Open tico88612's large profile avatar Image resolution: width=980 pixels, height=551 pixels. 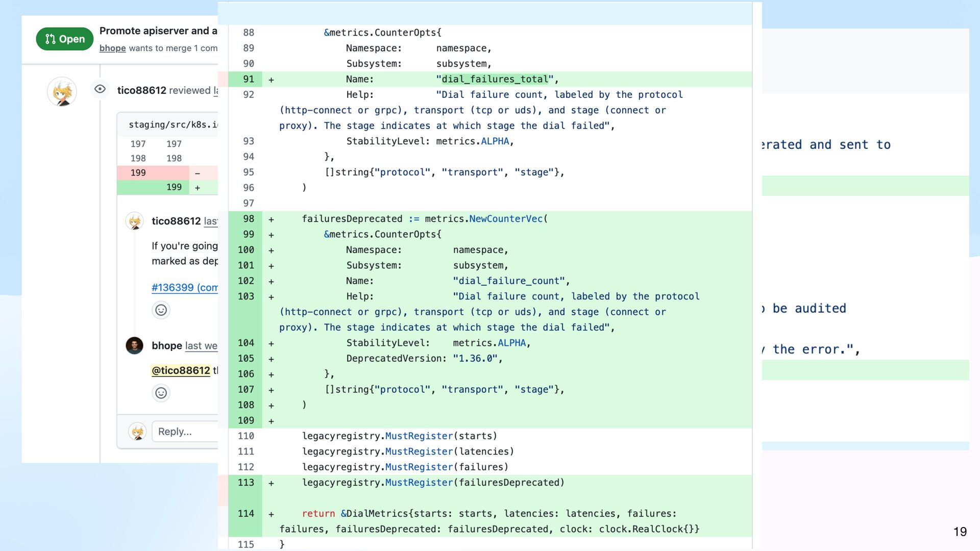[62, 92]
